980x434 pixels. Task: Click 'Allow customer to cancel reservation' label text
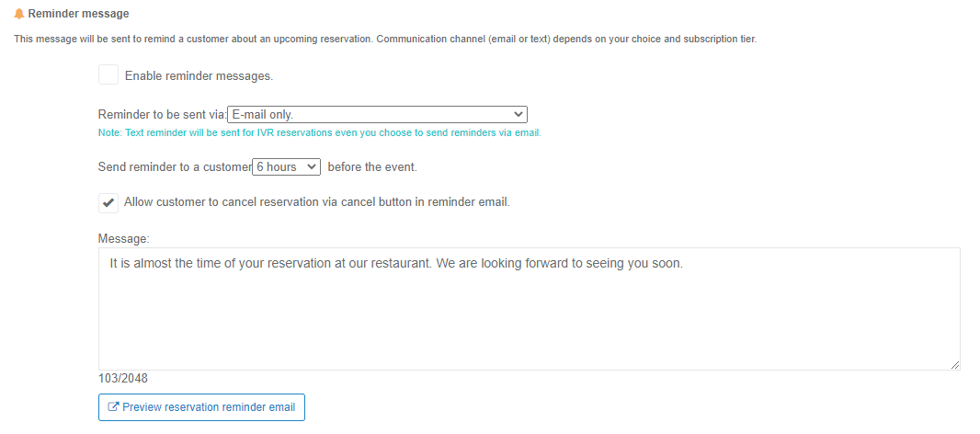coord(317,202)
